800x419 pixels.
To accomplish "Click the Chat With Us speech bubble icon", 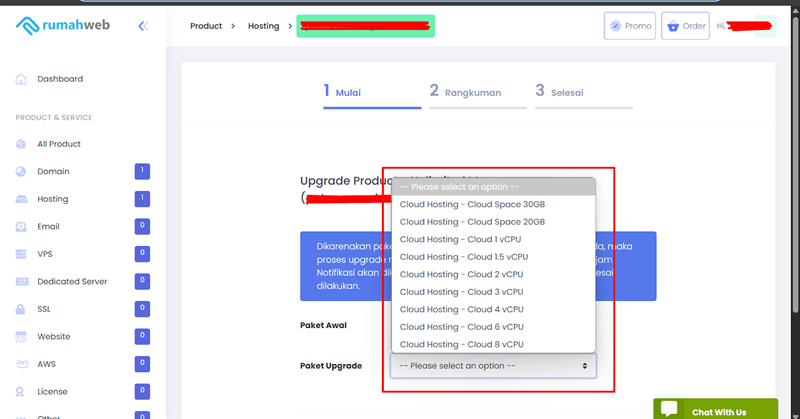I will coord(669,409).
